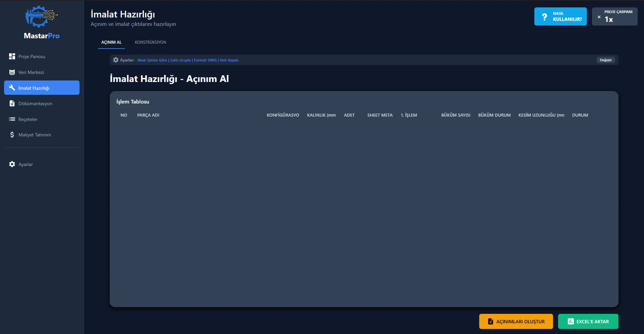Click the PARÇA ADI column header
This screenshot has height=334, width=644.
pyautogui.click(x=148, y=115)
